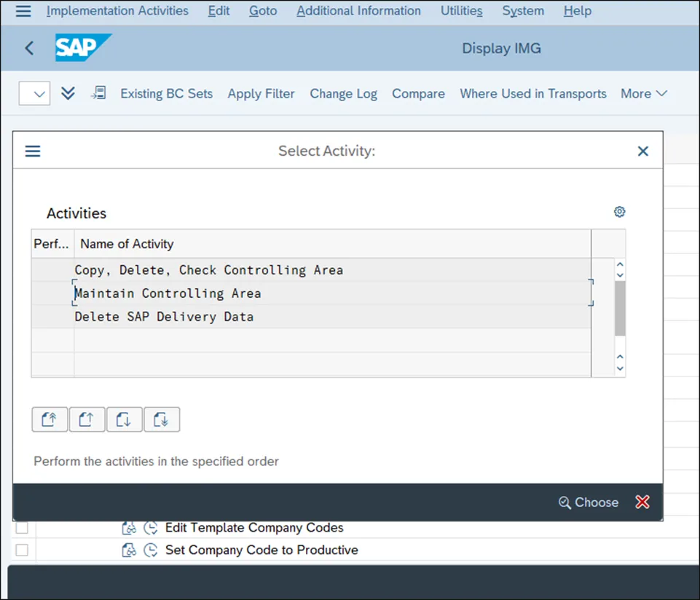700x600 pixels.
Task: Open the Additional Information menu
Action: click(358, 11)
